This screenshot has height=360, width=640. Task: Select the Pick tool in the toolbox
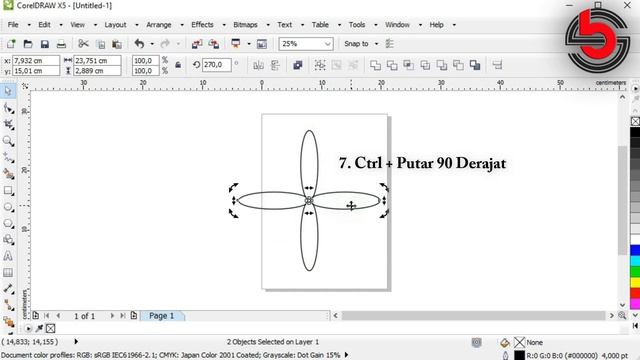coord(8,91)
